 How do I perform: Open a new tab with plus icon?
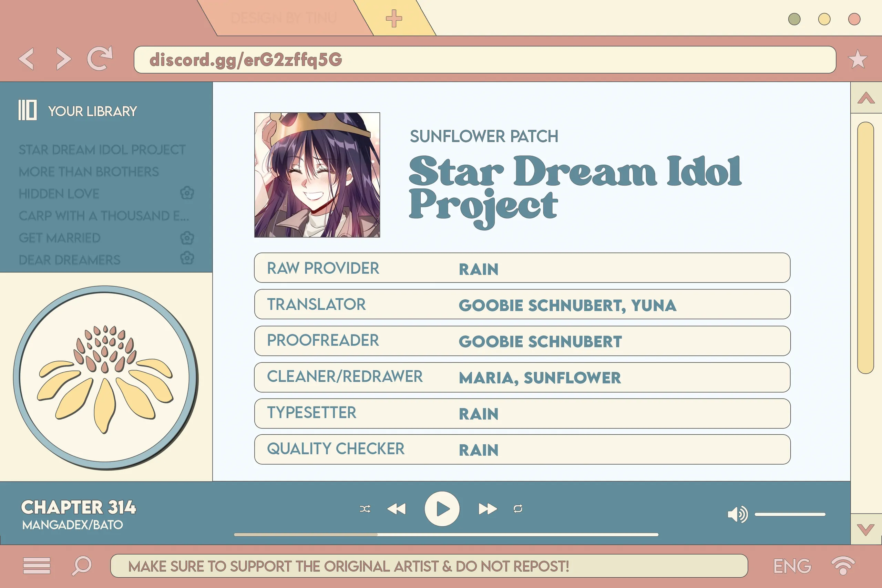coord(394,18)
